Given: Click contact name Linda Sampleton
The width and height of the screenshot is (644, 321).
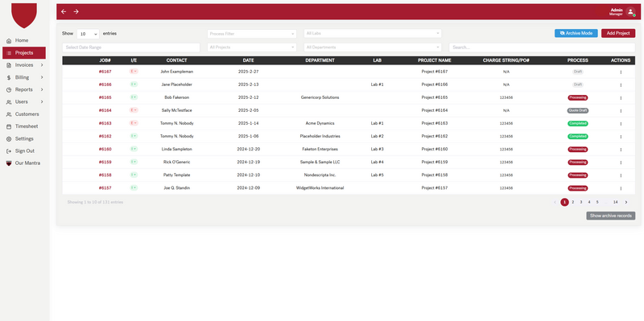Looking at the screenshot, I should (x=176, y=149).
